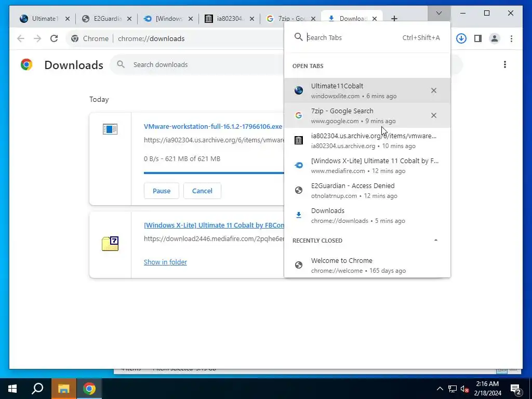The image size is (532, 399).
Task: Close Ultimate11Cobalt from the open tabs list
Action: coord(434,90)
